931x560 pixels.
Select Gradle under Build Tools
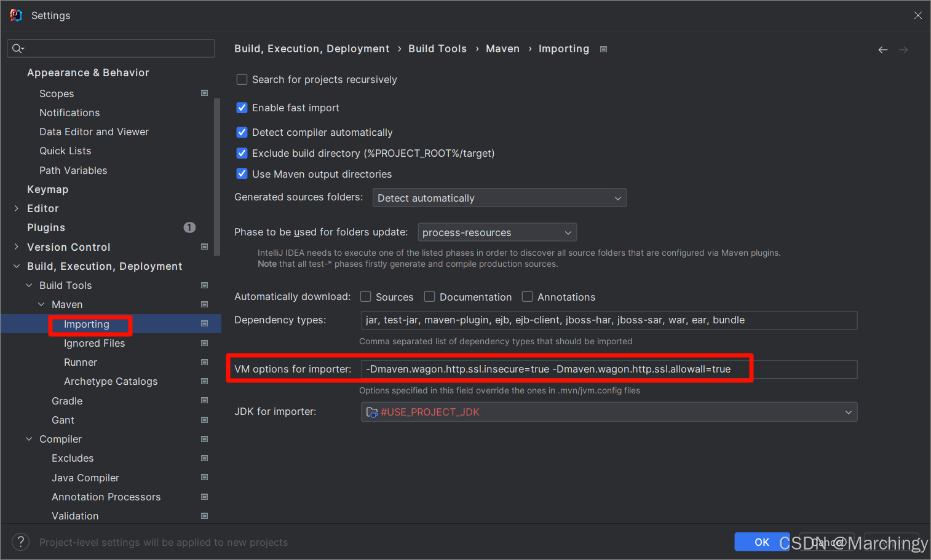click(67, 401)
